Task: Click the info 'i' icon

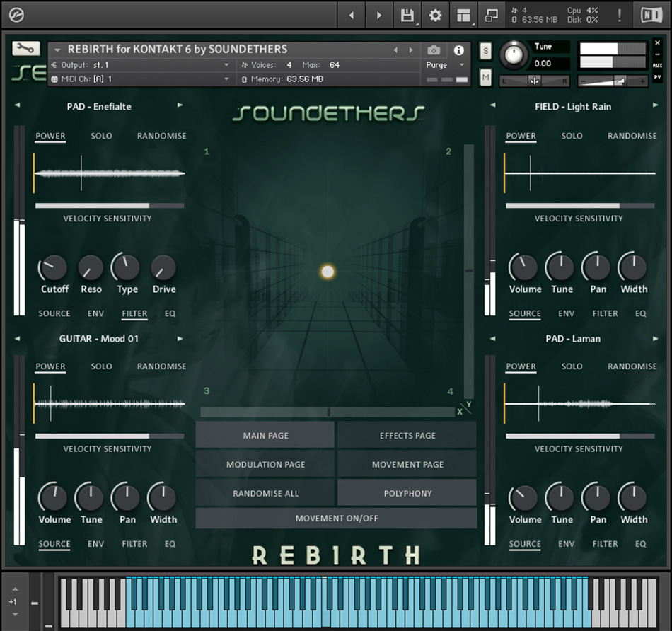Action: [458, 51]
